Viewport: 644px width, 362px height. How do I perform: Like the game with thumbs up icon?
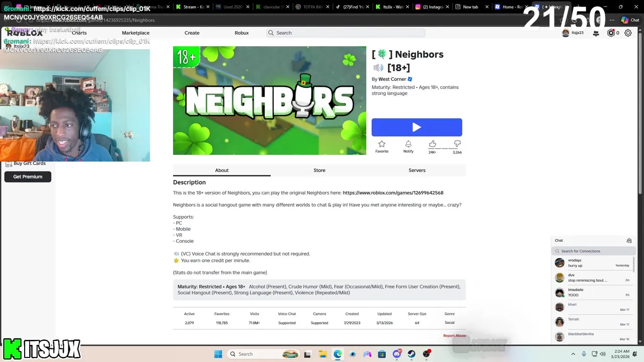432,144
